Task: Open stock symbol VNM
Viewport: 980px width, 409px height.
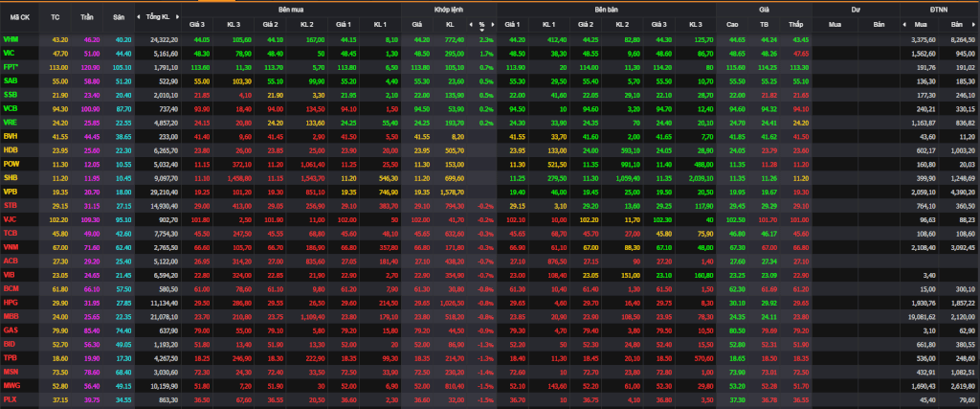Action: 11,246
